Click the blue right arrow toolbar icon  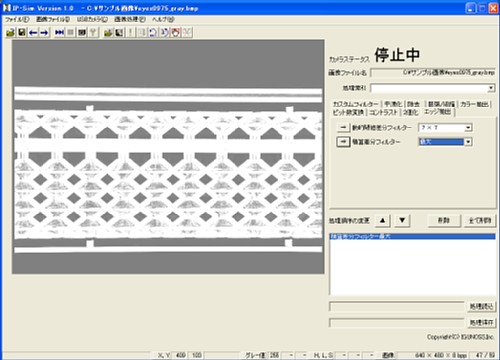coord(44,32)
